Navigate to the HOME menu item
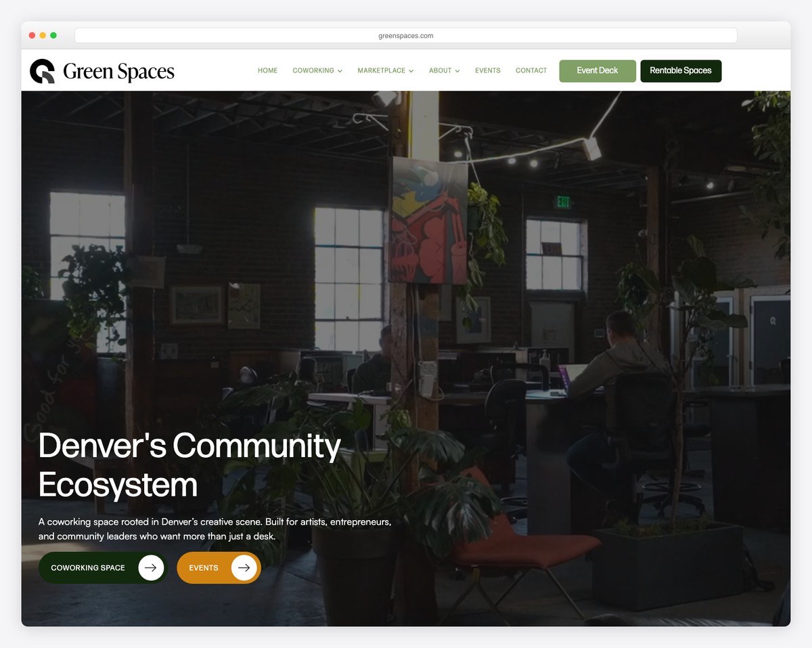Viewport: 812px width, 648px height. (267, 70)
